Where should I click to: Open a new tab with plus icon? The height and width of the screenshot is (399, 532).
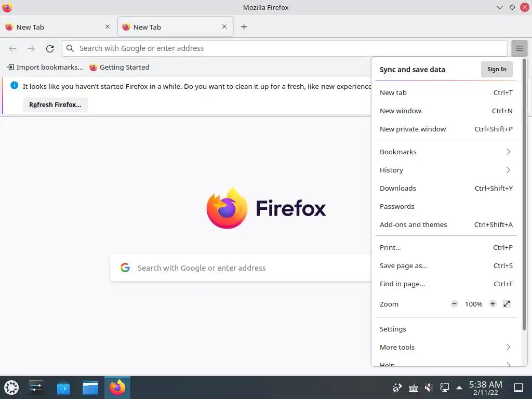click(244, 27)
